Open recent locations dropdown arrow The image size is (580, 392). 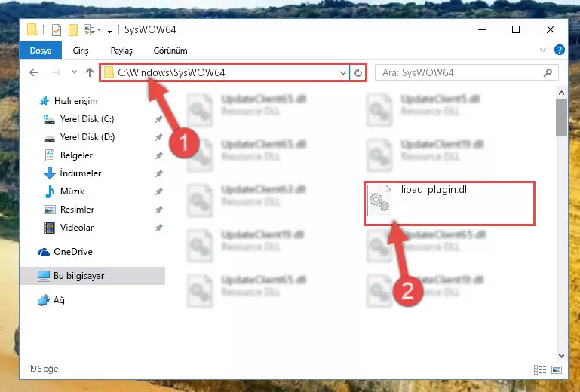[x=74, y=72]
